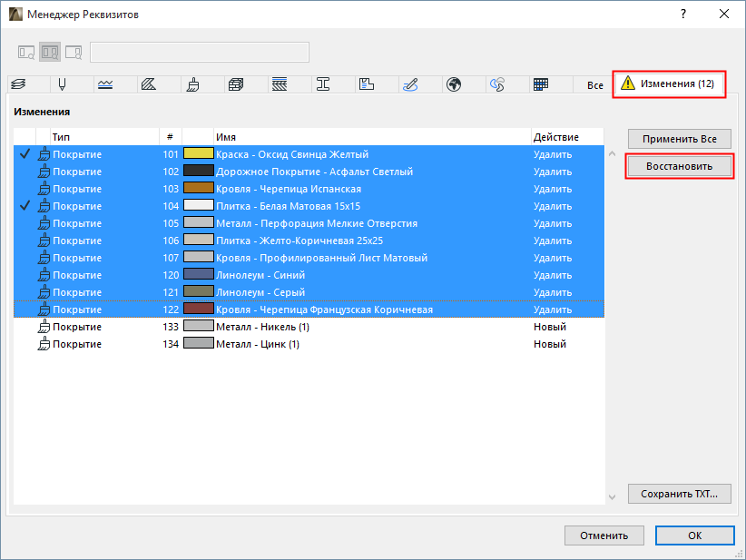The width and height of the screenshot is (746, 560).
Task: Click warning triangle icon on Изменения tab
Action: 628,83
